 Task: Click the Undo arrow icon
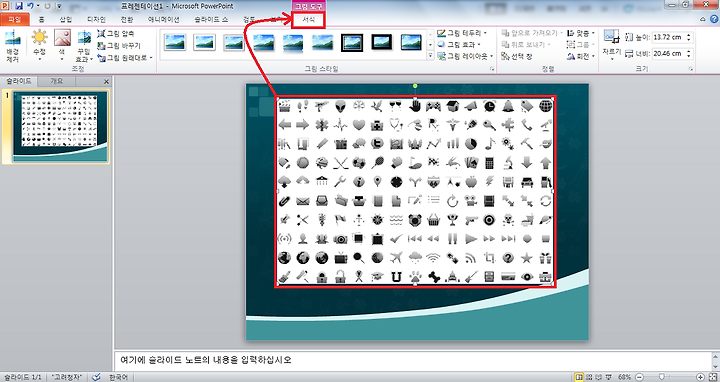coord(30,6)
